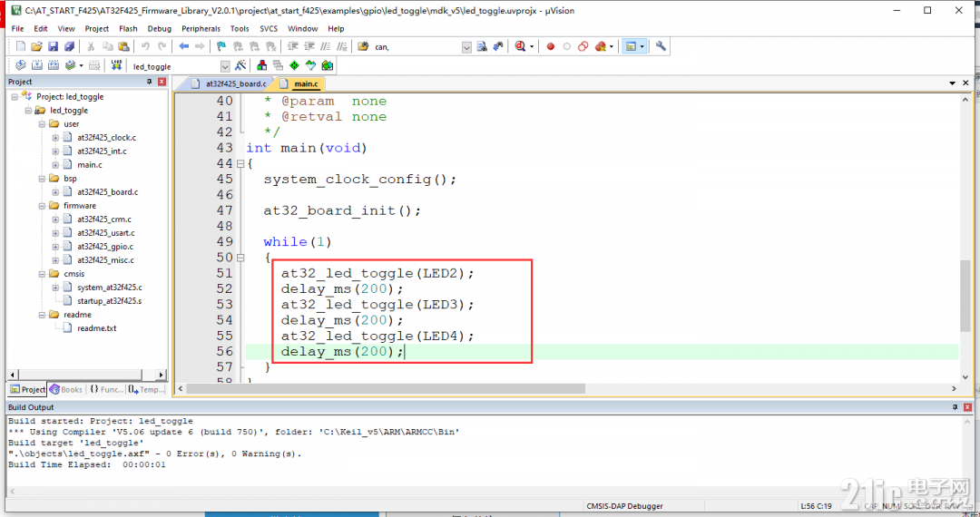Close the Project panel

162,82
